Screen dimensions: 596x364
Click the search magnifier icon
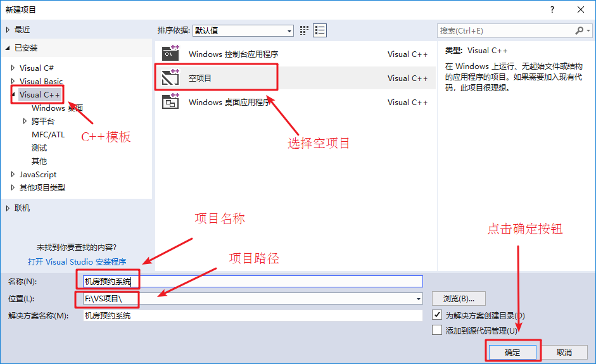click(x=580, y=30)
